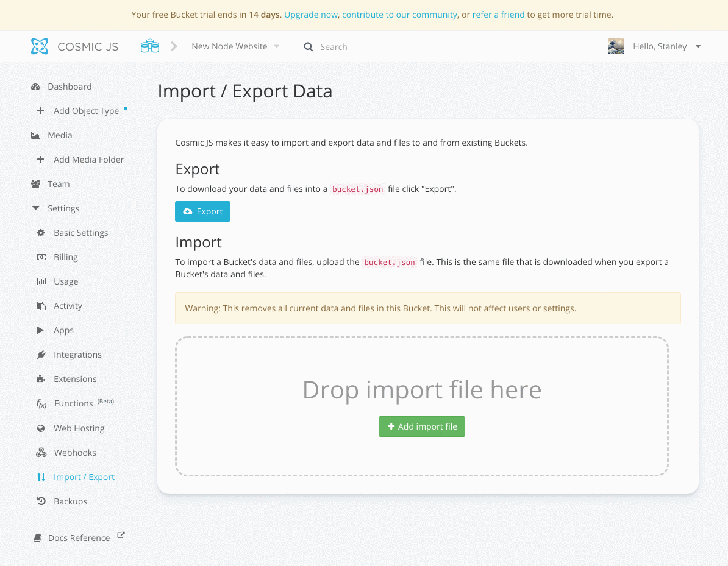728x566 pixels.
Task: Collapse the Settings section in the sidebar
Action: pos(57,208)
